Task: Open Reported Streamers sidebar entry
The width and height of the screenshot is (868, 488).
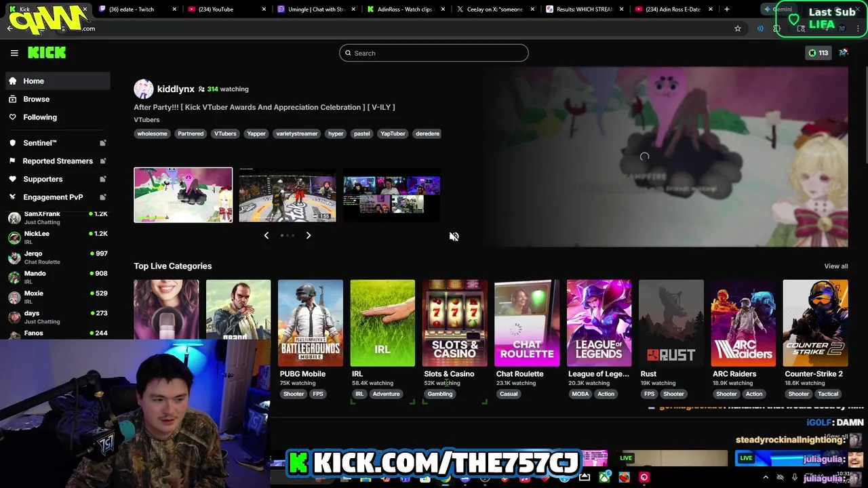Action: (x=58, y=161)
